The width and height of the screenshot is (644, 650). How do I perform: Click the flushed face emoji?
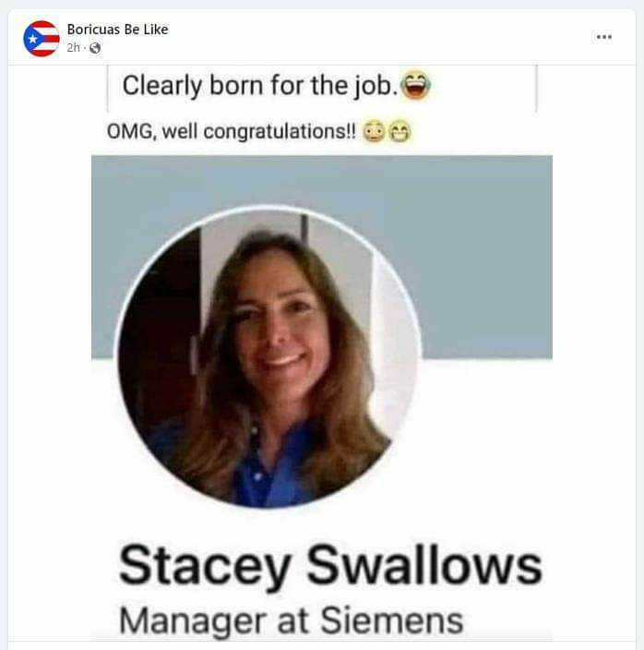coord(374,131)
